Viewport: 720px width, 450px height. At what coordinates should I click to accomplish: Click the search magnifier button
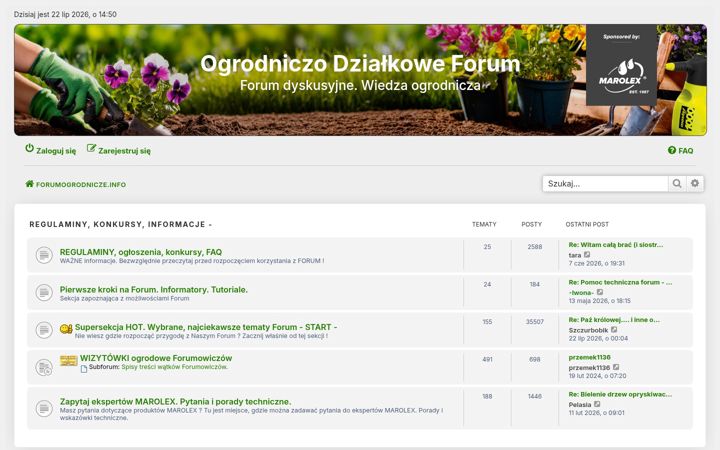coord(677,184)
